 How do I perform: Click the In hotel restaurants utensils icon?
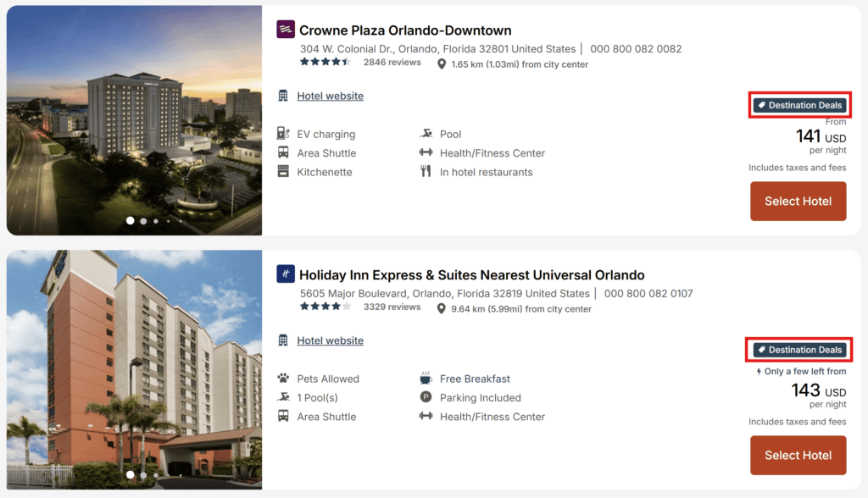click(425, 171)
